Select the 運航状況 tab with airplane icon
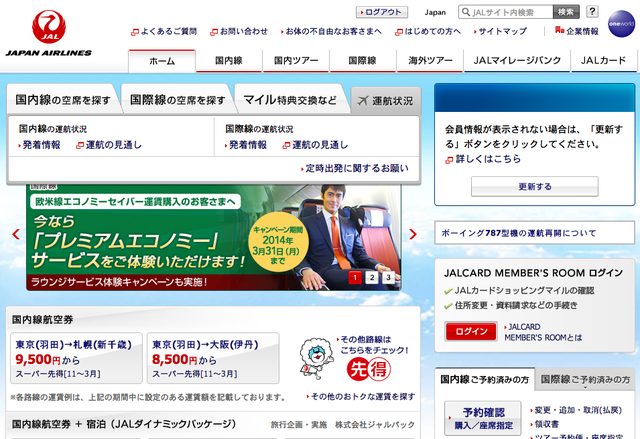640x439 pixels. coord(385,101)
